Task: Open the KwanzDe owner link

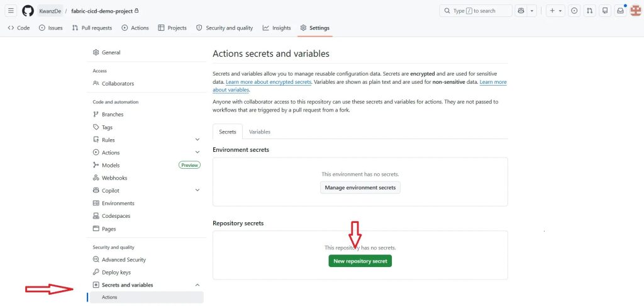Action: coord(50,11)
